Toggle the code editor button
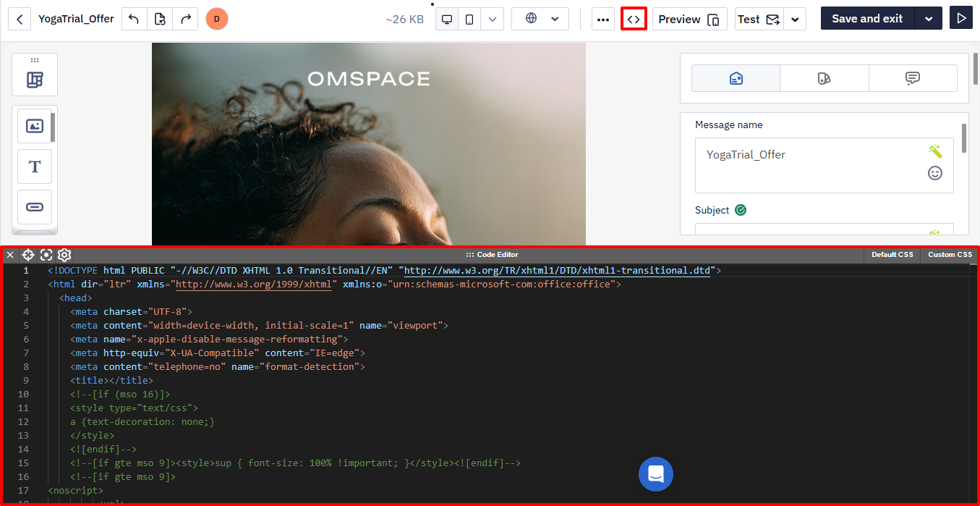This screenshot has width=980, height=506. (x=634, y=19)
